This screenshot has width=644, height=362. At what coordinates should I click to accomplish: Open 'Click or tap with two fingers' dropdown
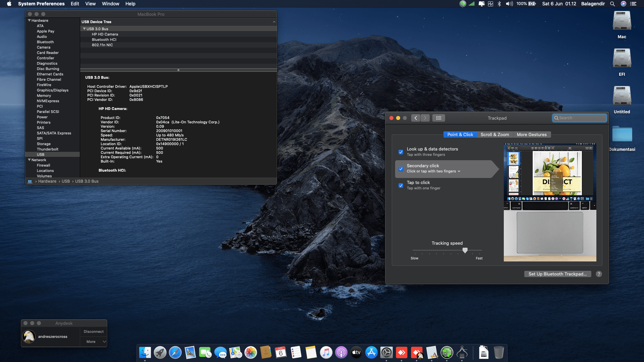tap(433, 171)
